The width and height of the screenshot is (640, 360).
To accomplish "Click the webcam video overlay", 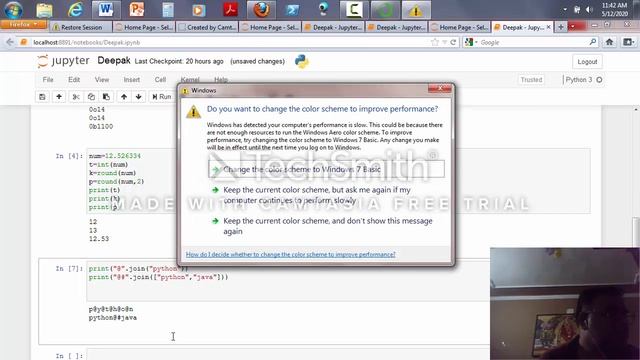I will (x=565, y=304).
